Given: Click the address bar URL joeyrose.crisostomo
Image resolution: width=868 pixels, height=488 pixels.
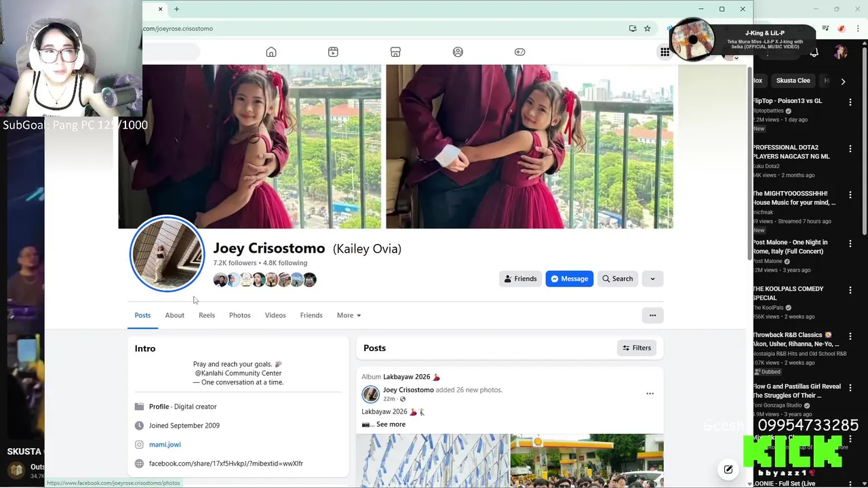Looking at the screenshot, I should tap(178, 28).
